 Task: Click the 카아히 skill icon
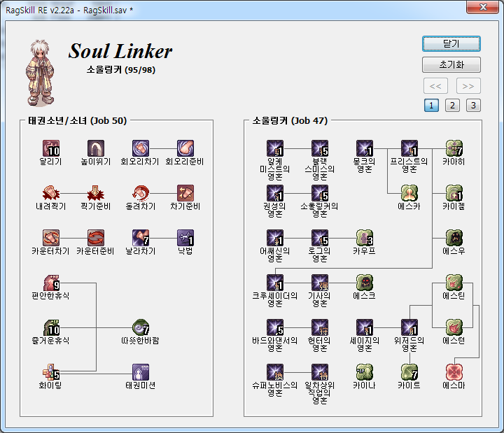pos(454,148)
